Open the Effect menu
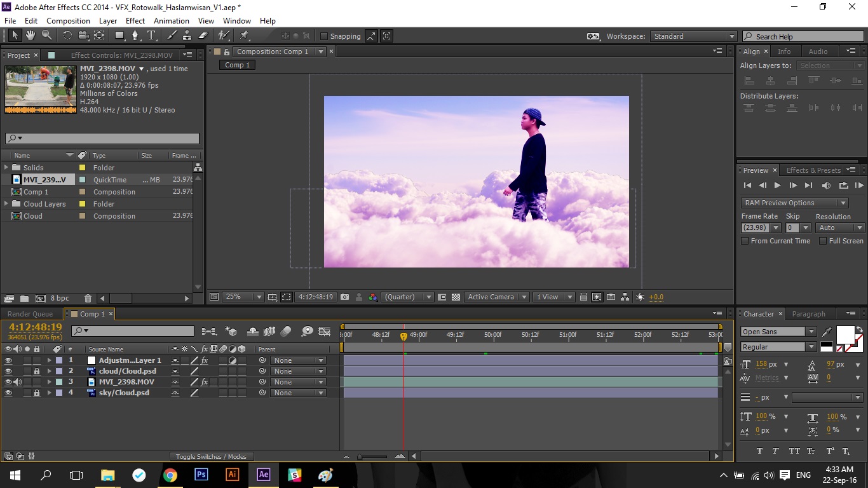Viewport: 868px width, 488px height. pyautogui.click(x=135, y=20)
